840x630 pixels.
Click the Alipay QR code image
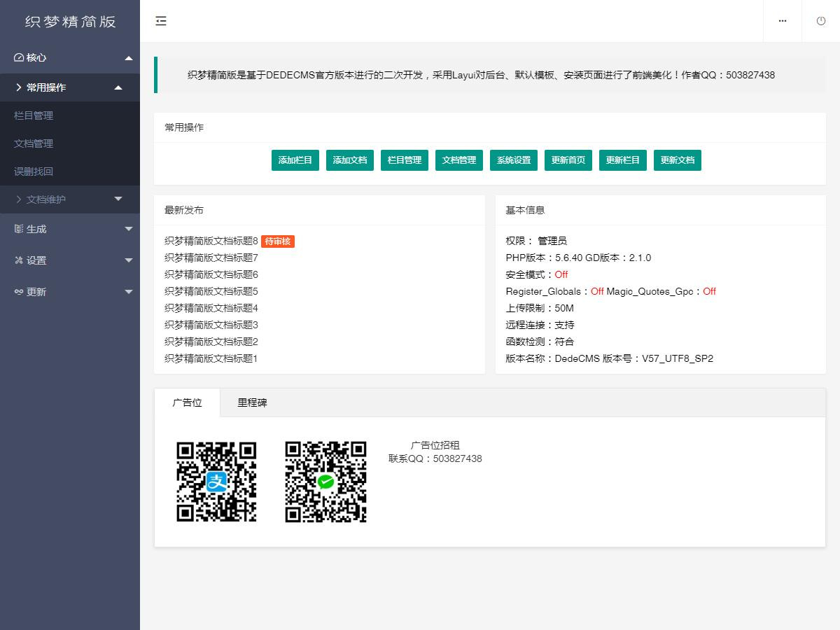pos(217,482)
